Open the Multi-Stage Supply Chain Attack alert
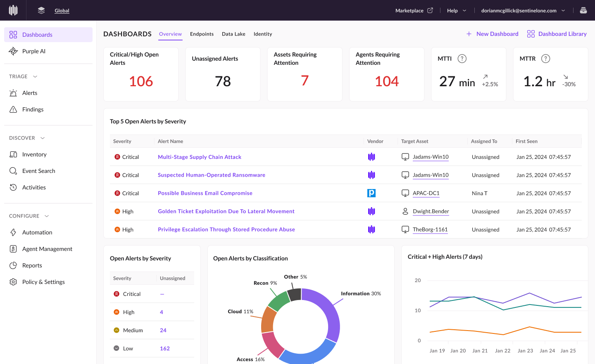The width and height of the screenshot is (595, 364). (200, 157)
